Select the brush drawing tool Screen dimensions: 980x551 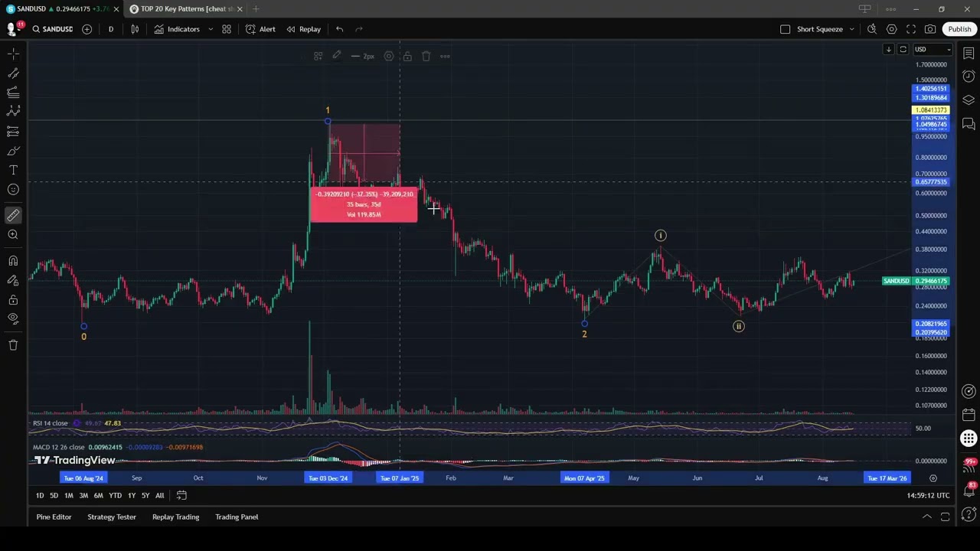coord(13,151)
